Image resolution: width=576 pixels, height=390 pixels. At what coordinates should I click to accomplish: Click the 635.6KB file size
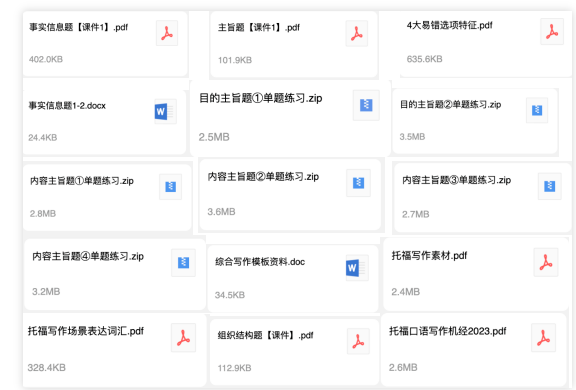click(425, 59)
